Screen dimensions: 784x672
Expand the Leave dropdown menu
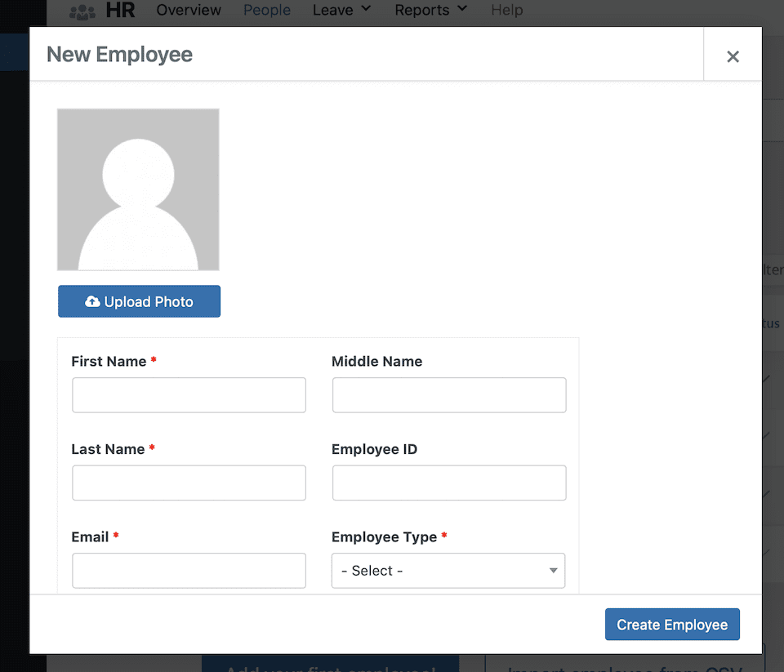click(x=341, y=11)
